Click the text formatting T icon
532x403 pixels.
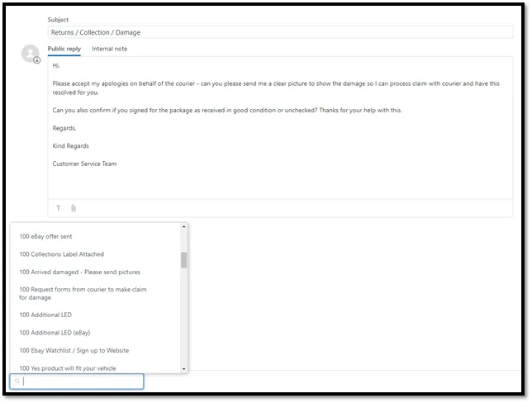pos(59,208)
